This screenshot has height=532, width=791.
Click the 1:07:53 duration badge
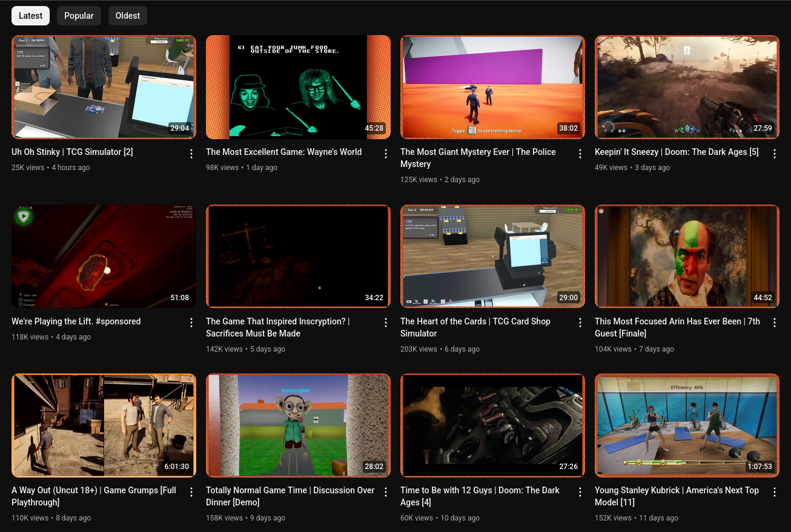[760, 467]
